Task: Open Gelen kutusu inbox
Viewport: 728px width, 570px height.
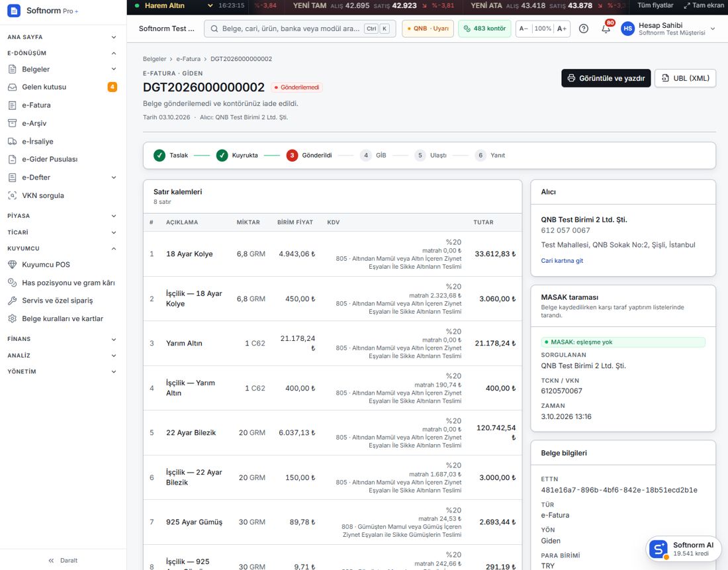Action: click(x=62, y=87)
